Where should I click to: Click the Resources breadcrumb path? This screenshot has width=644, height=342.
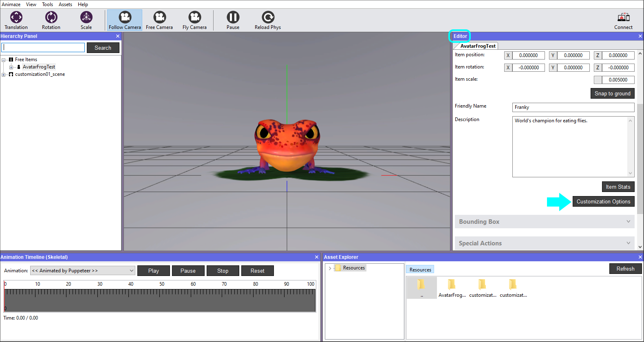[420, 270]
